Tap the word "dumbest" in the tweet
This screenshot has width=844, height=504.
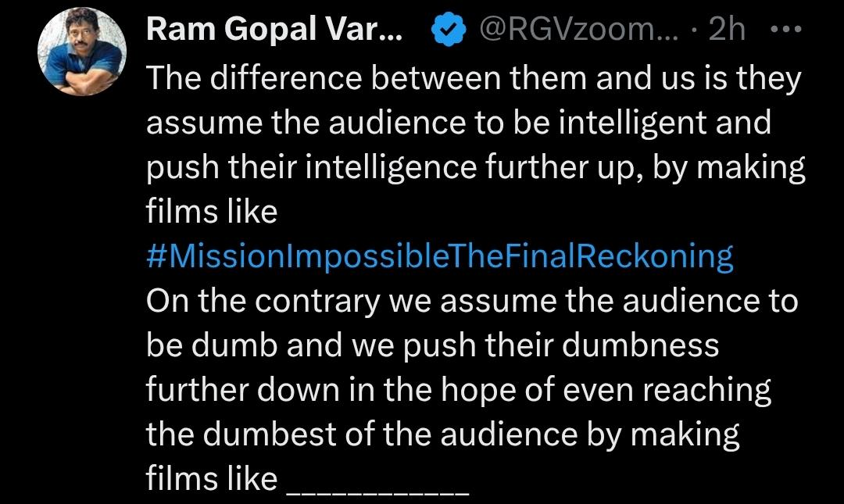(272, 434)
